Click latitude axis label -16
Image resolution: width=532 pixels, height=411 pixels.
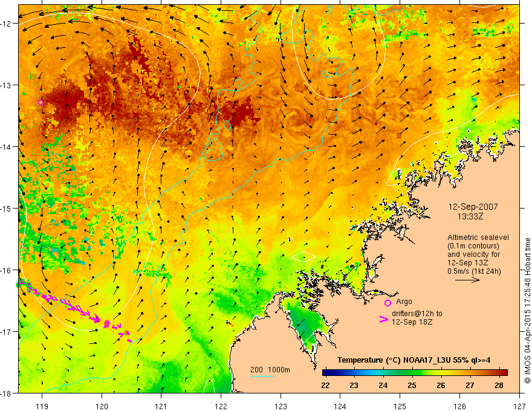[x=7, y=270]
